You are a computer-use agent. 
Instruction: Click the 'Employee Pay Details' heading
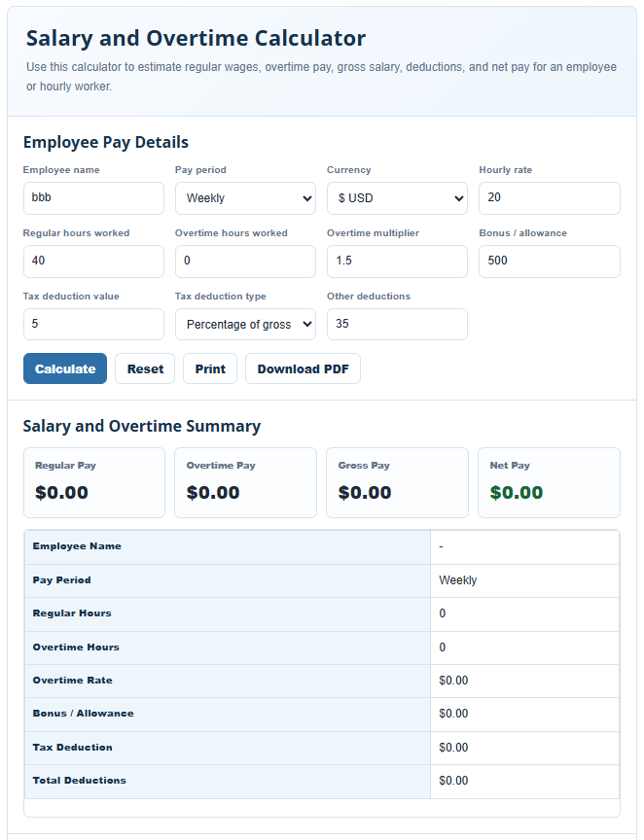106,143
